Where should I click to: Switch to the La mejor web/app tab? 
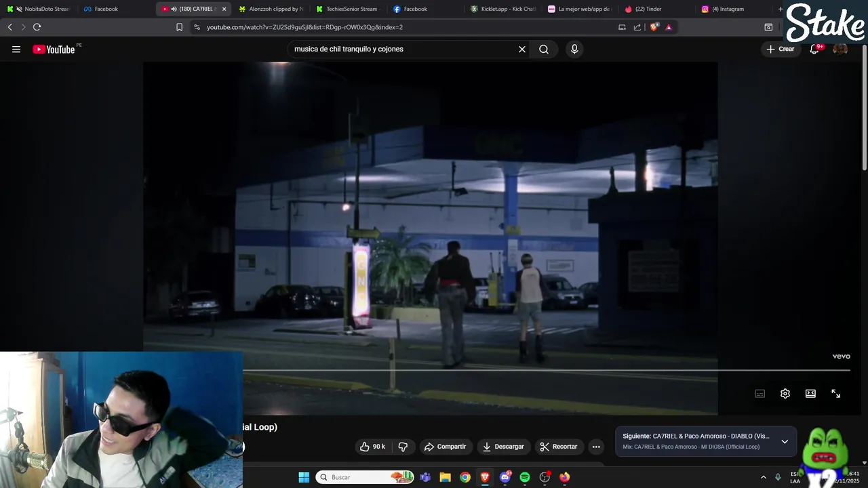[x=580, y=9]
